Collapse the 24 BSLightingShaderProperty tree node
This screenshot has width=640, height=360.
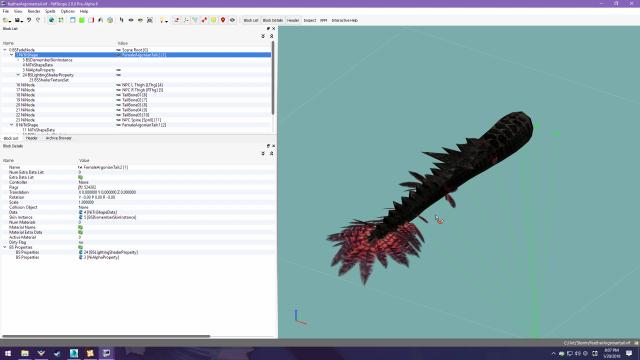18,75
